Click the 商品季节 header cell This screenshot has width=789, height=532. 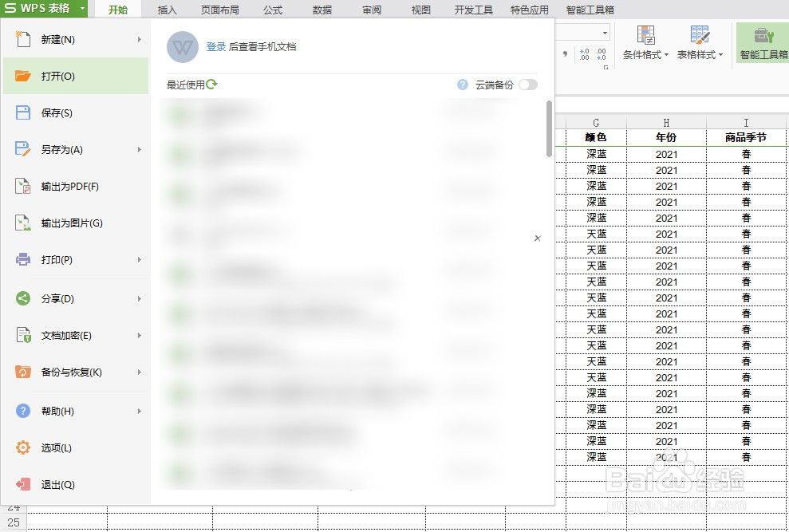(x=746, y=137)
